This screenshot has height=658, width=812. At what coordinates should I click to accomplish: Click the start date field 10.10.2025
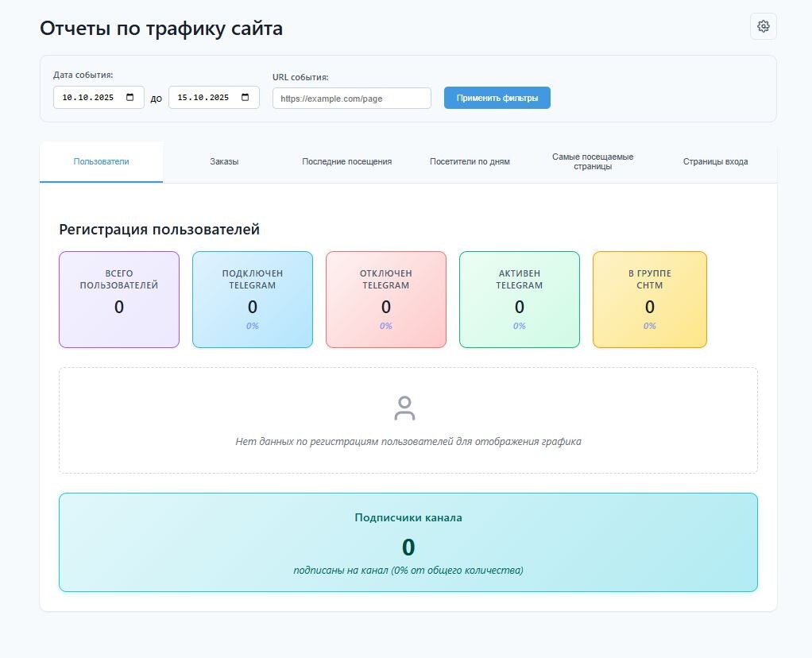pyautogui.click(x=87, y=98)
